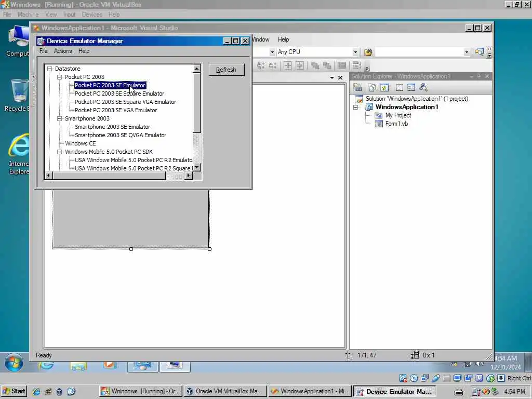532x399 pixels.
Task: Select Pocket PC 2003 SE Square VGA Emulator
Action: click(126, 102)
